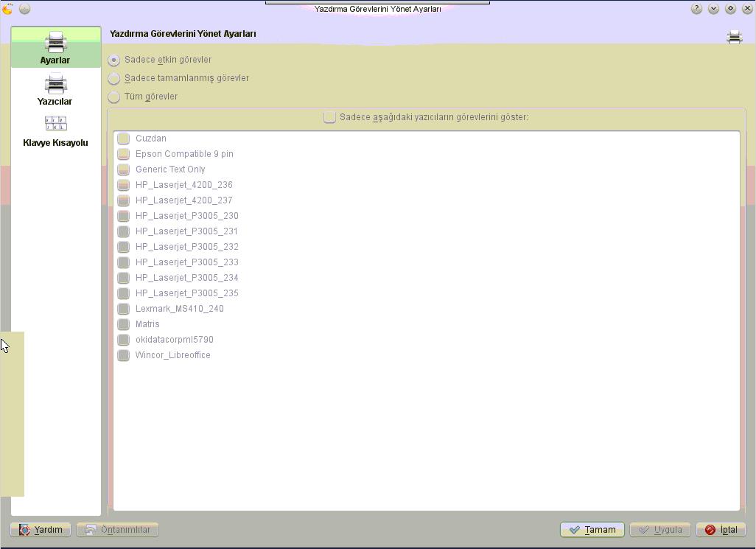Click the title bar help question mark
Viewport: 756px width, 549px height.
pyautogui.click(x=696, y=9)
